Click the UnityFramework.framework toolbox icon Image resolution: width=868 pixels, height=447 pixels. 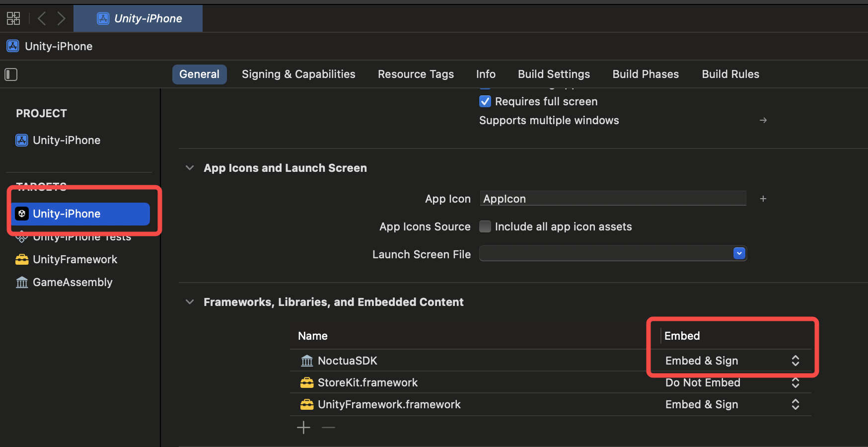307,404
